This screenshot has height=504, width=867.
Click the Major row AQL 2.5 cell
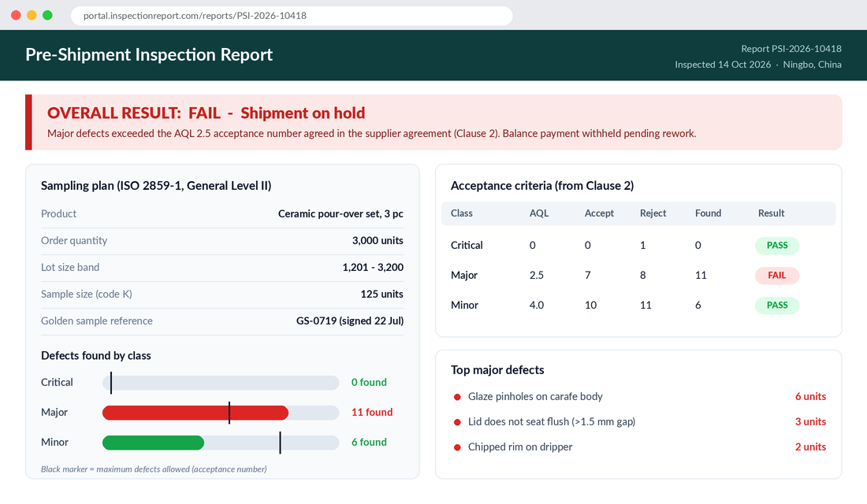536,275
